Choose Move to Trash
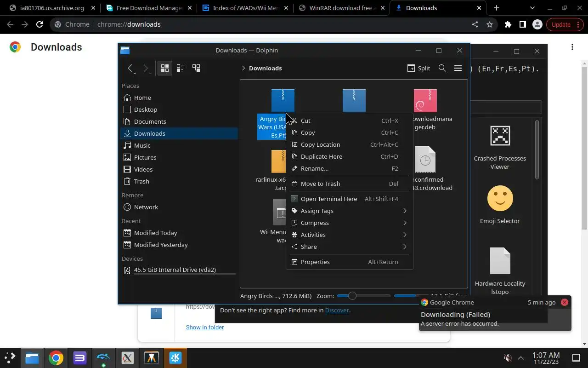588x368 pixels. tap(349, 184)
